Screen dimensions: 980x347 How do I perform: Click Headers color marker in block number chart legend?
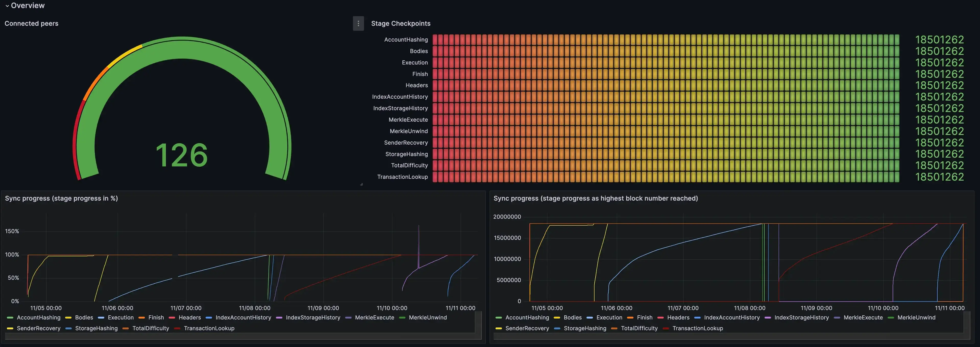[661, 318]
